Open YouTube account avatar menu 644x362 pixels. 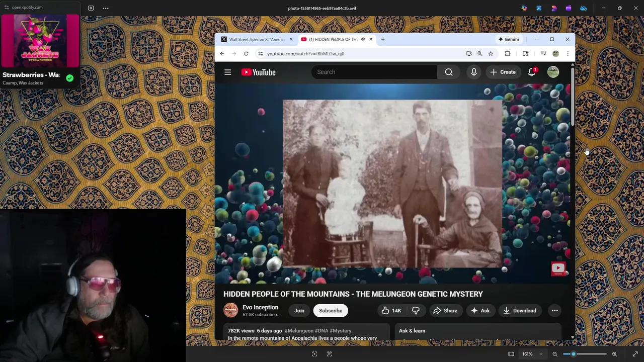coord(553,72)
